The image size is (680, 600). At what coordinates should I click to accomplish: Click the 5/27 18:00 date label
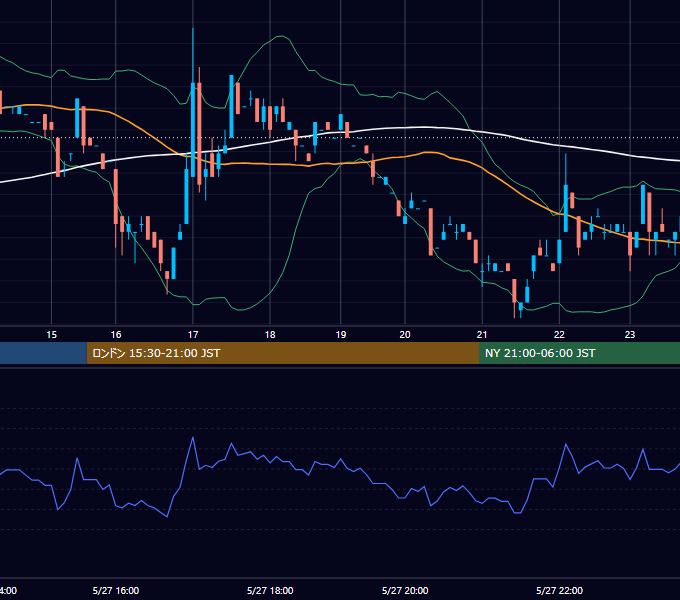pos(270,590)
